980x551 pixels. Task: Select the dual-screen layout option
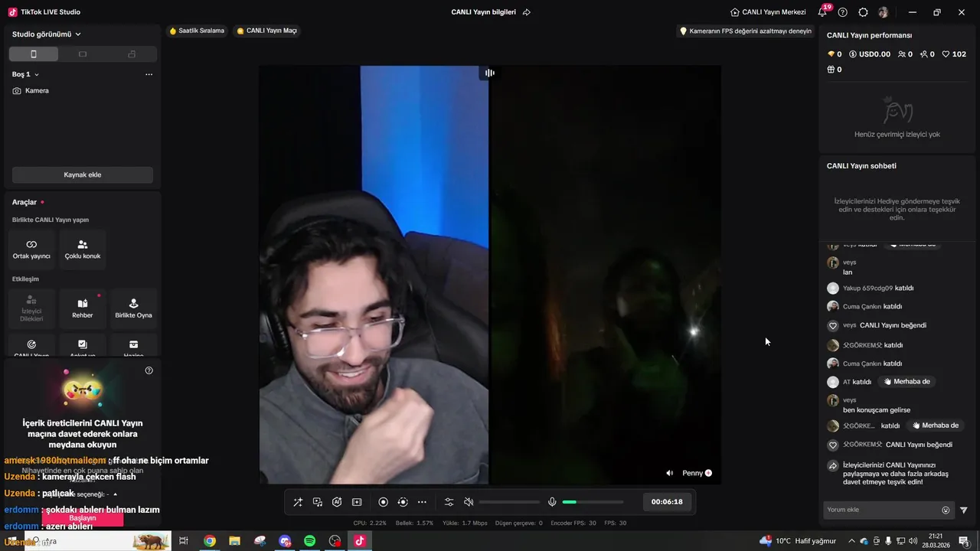click(x=132, y=54)
